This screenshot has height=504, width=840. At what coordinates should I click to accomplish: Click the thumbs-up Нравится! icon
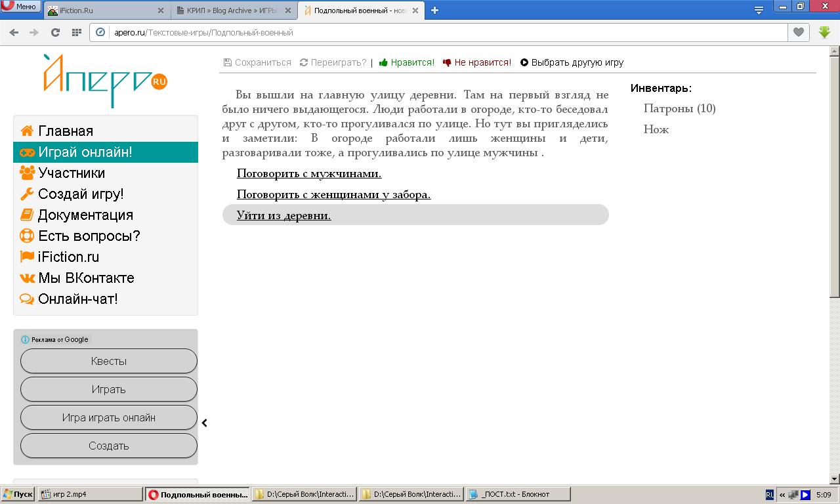pyautogui.click(x=383, y=63)
